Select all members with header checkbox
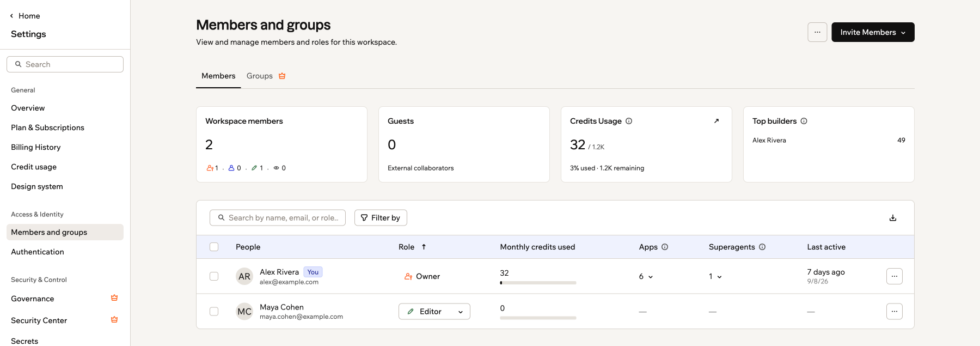This screenshot has width=980, height=346. pos(214,247)
